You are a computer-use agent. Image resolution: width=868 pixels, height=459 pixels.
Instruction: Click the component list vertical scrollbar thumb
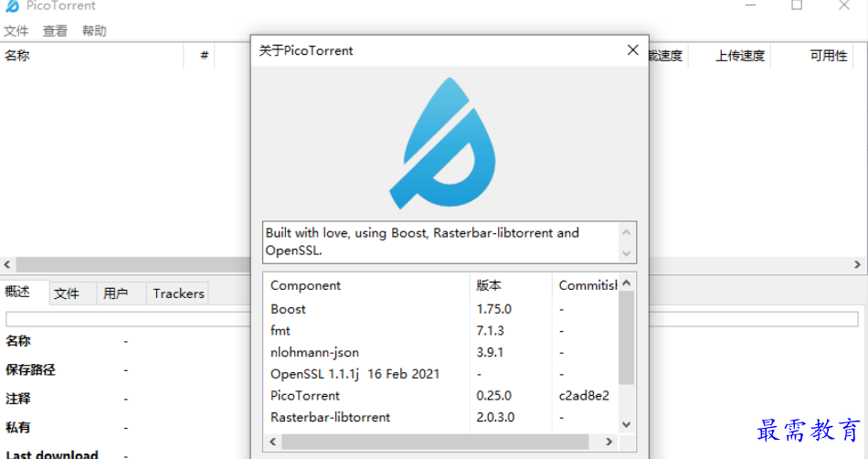tap(626, 337)
